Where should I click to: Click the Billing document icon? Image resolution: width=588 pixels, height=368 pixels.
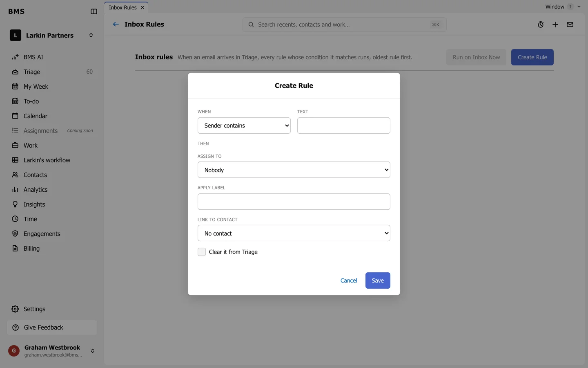click(15, 249)
